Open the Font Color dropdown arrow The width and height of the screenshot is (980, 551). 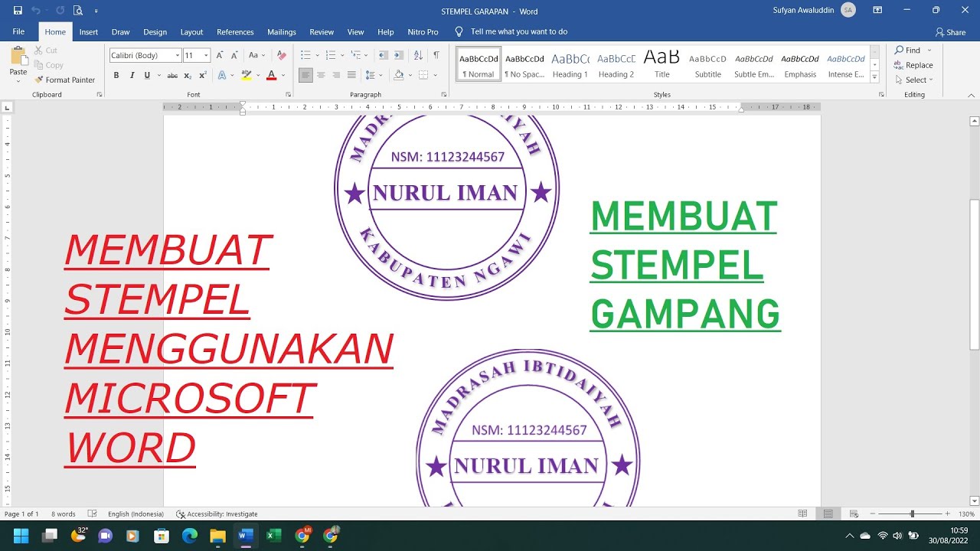283,75
